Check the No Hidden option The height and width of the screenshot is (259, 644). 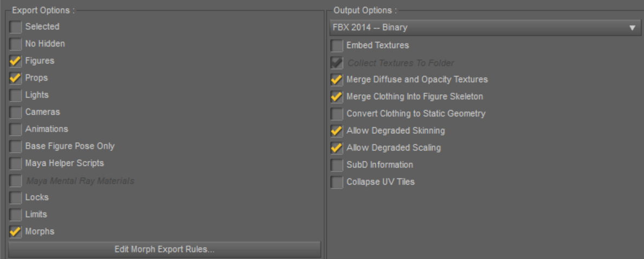[x=16, y=44]
